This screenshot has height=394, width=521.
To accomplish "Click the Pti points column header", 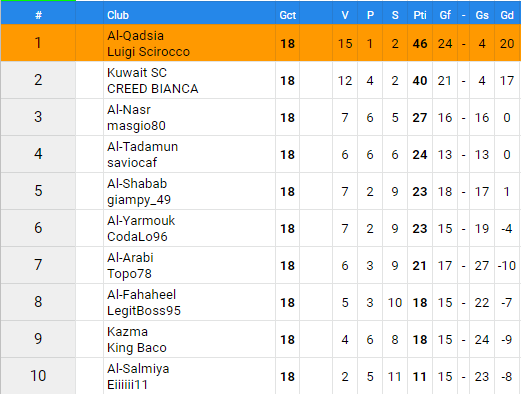I will tap(420, 15).
